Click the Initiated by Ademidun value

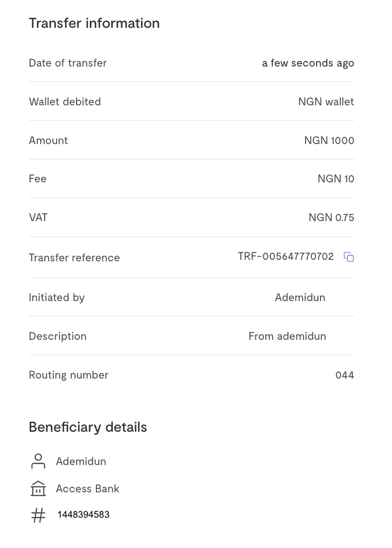click(300, 298)
